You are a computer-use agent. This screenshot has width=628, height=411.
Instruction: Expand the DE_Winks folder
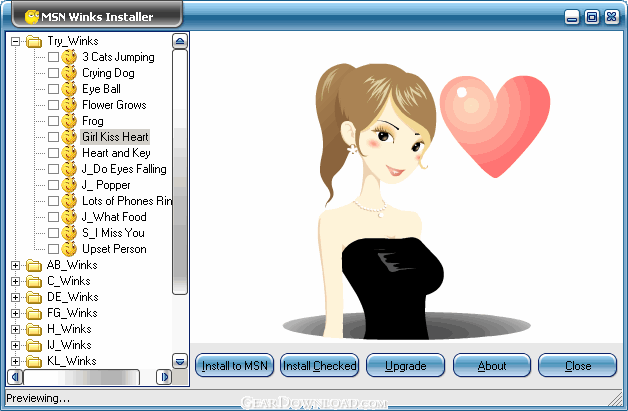15,297
